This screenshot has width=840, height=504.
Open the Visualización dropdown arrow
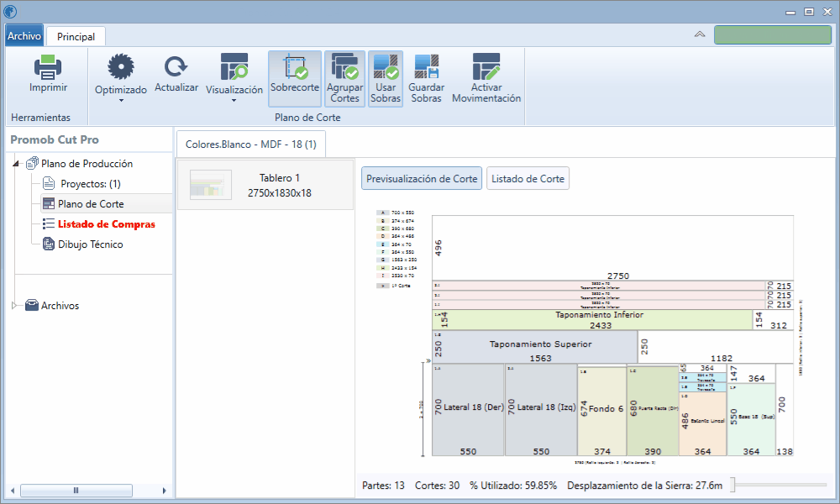(234, 100)
